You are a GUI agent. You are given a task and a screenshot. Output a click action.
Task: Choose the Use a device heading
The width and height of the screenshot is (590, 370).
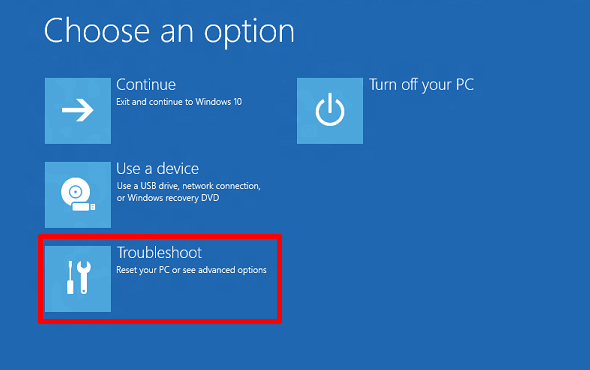(x=157, y=169)
